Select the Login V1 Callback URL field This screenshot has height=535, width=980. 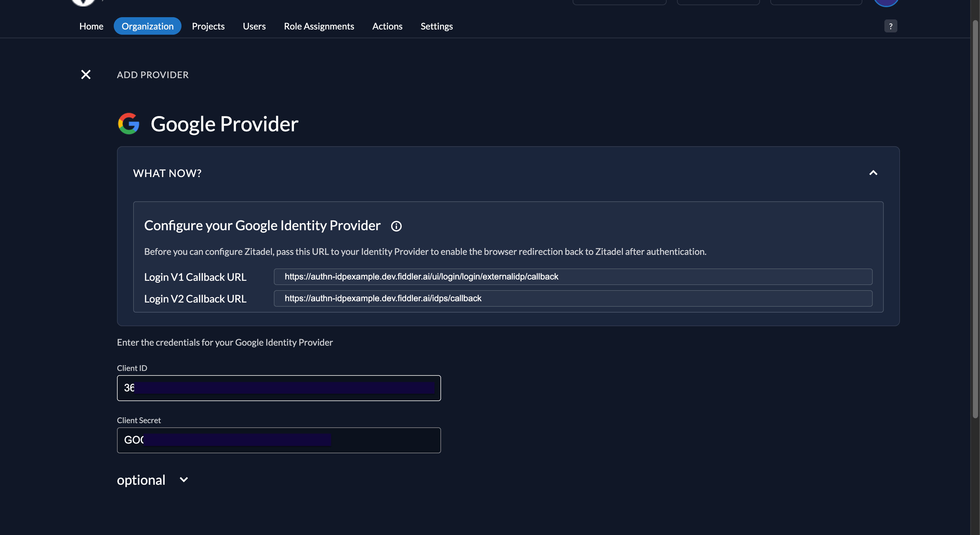573,277
